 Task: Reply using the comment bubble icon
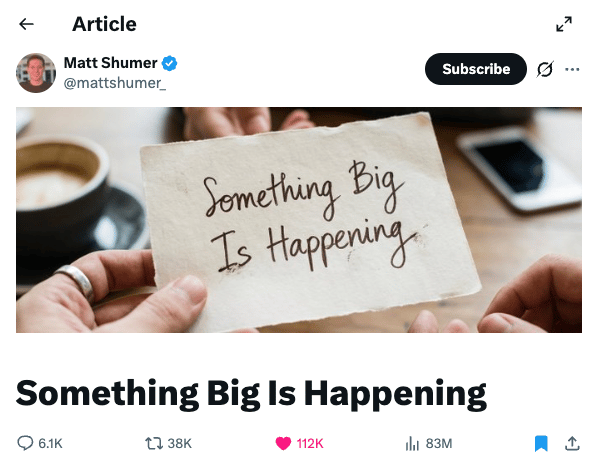click(26, 443)
